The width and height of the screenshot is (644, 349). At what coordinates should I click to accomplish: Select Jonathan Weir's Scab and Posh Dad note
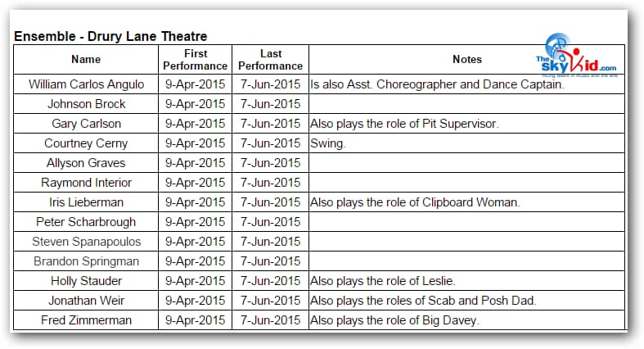[422, 301]
